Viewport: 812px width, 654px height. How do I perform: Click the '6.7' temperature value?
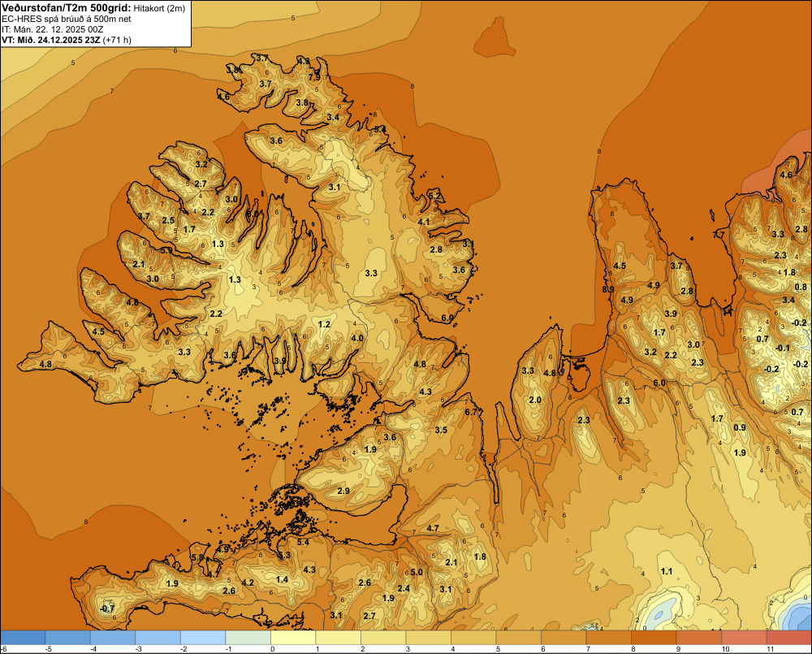coord(471,412)
